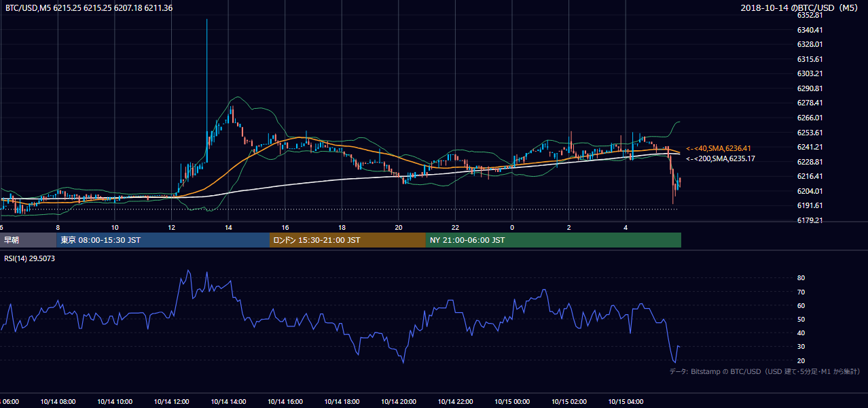Click price axis value 6303.21

(810, 73)
